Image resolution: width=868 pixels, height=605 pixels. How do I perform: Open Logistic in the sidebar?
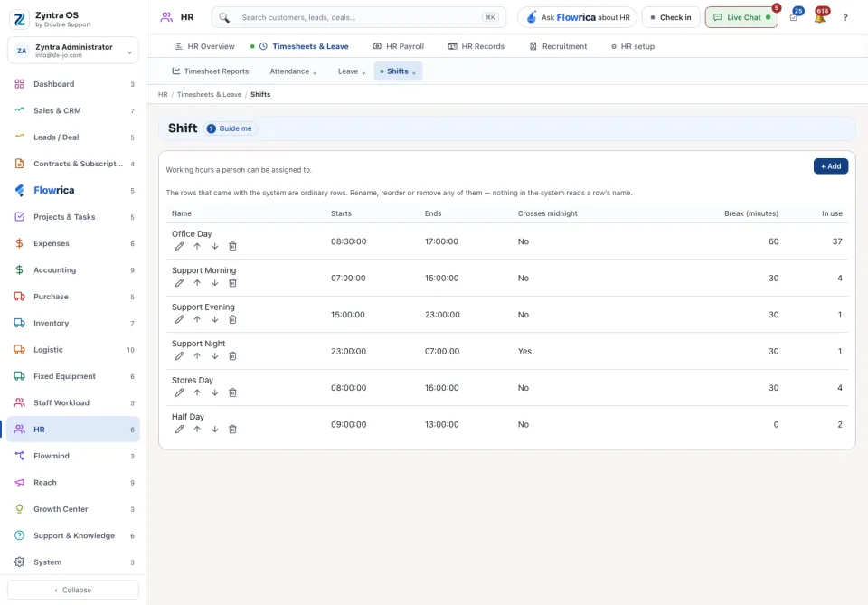click(73, 350)
